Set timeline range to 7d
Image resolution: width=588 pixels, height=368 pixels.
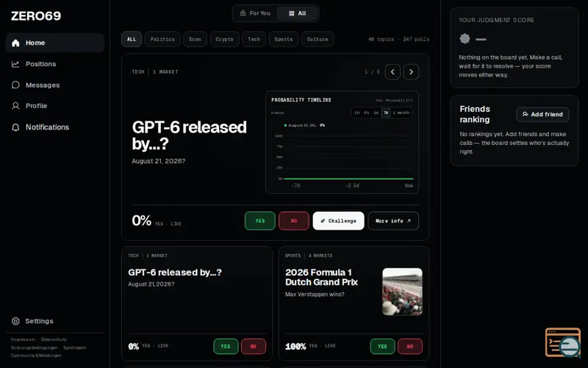pyautogui.click(x=385, y=113)
